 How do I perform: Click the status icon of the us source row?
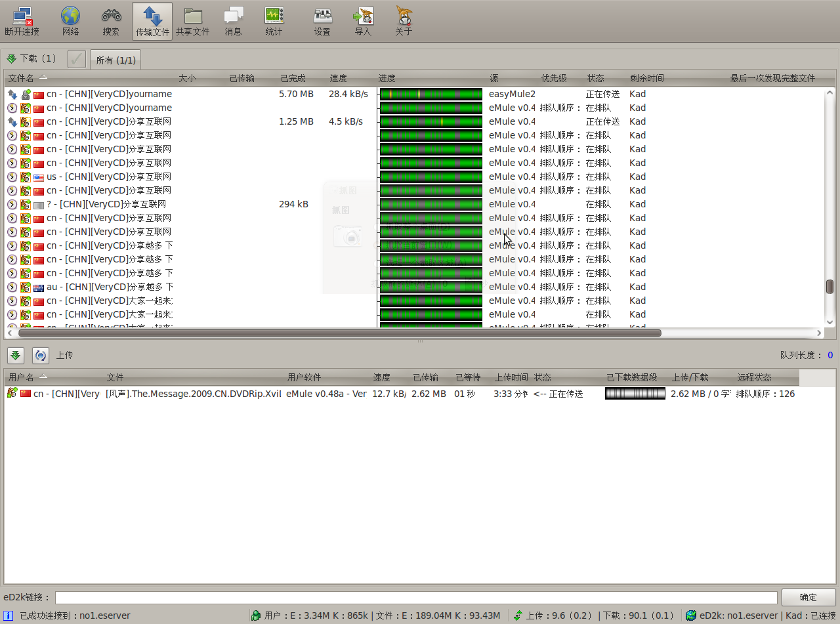coord(12,177)
